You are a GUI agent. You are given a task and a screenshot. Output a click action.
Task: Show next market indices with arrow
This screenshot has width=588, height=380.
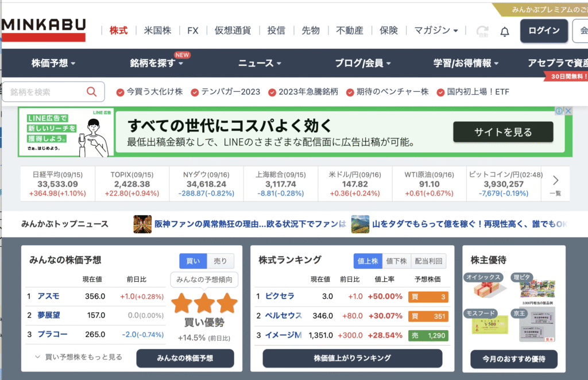(555, 180)
